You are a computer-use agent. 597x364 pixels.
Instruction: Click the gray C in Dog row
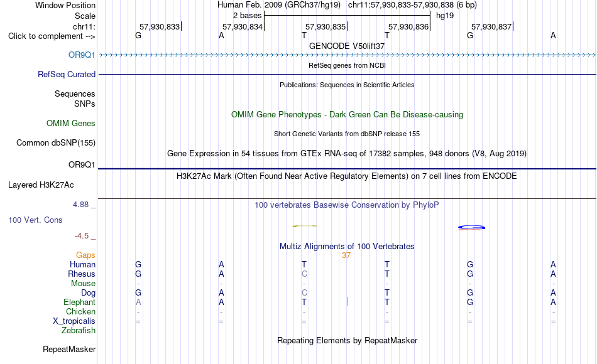[x=304, y=293]
